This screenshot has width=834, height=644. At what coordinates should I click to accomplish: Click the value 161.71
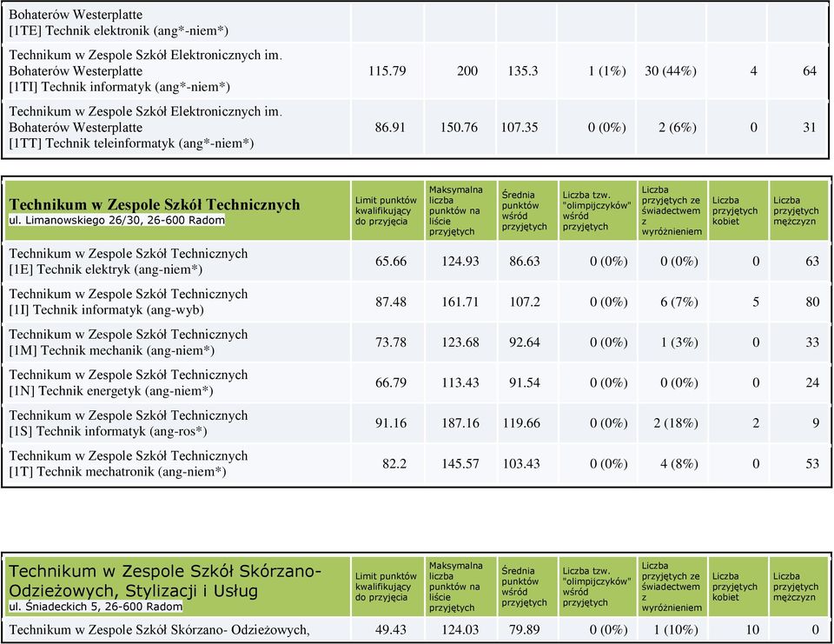(x=460, y=302)
